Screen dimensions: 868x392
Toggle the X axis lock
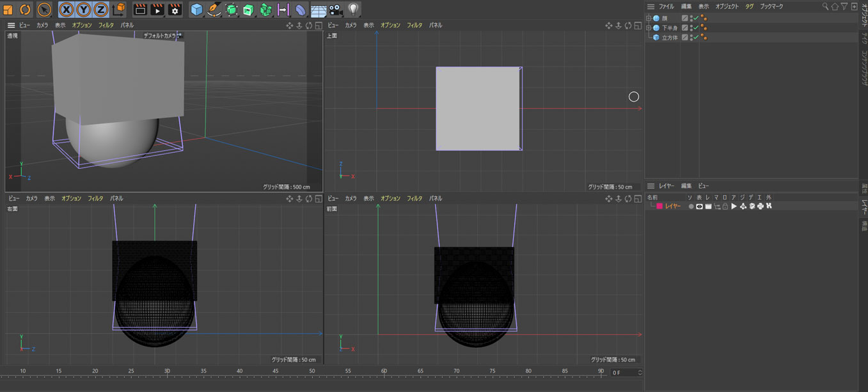(x=67, y=10)
